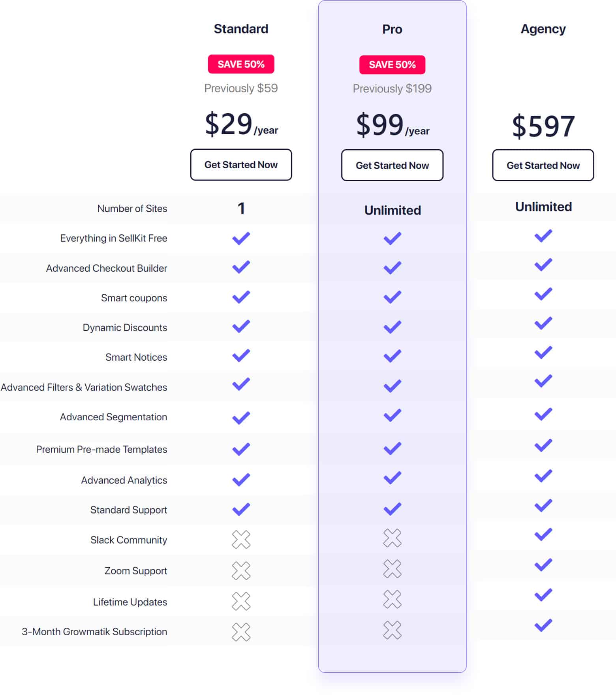Click the Pro plan SAVE 50% badge

[x=392, y=65]
